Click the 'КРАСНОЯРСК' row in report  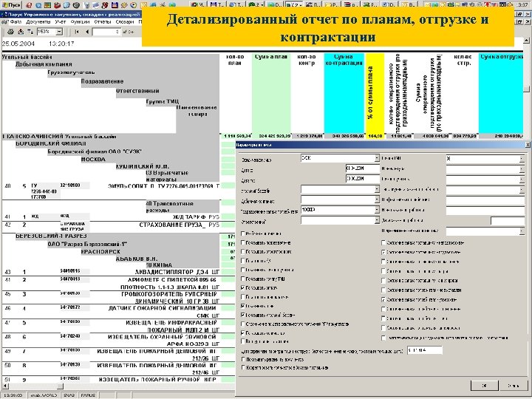(100, 251)
